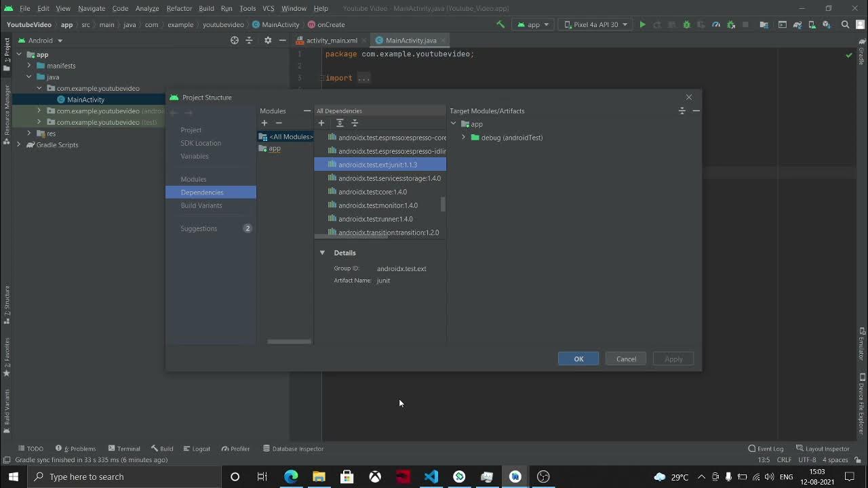
Task: Open Project panel settings gear icon
Action: (x=268, y=40)
